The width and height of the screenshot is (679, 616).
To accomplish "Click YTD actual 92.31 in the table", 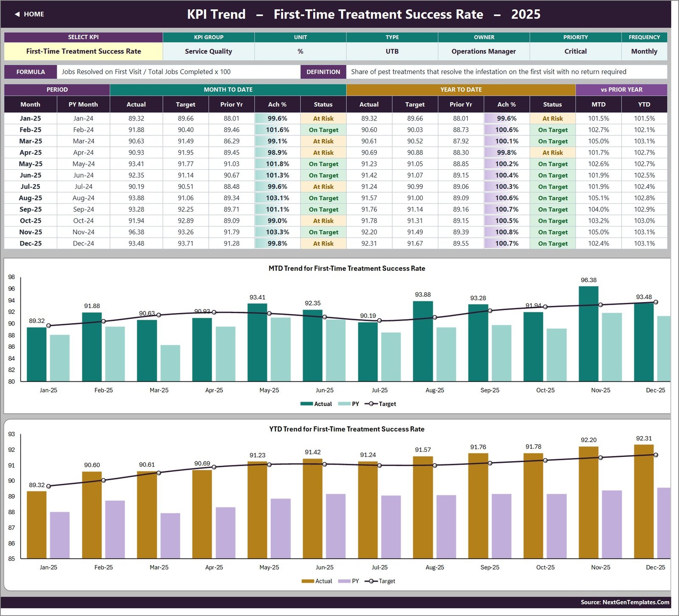I will [369, 244].
